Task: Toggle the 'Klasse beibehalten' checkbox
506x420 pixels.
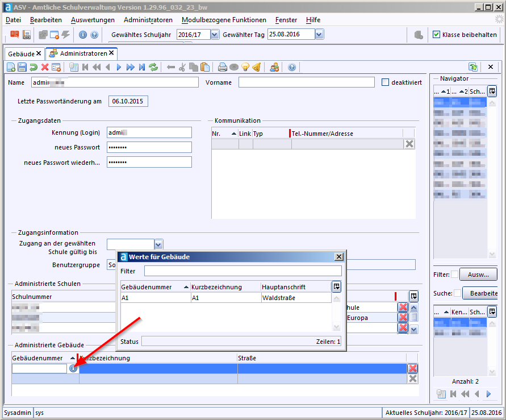Action: point(436,35)
